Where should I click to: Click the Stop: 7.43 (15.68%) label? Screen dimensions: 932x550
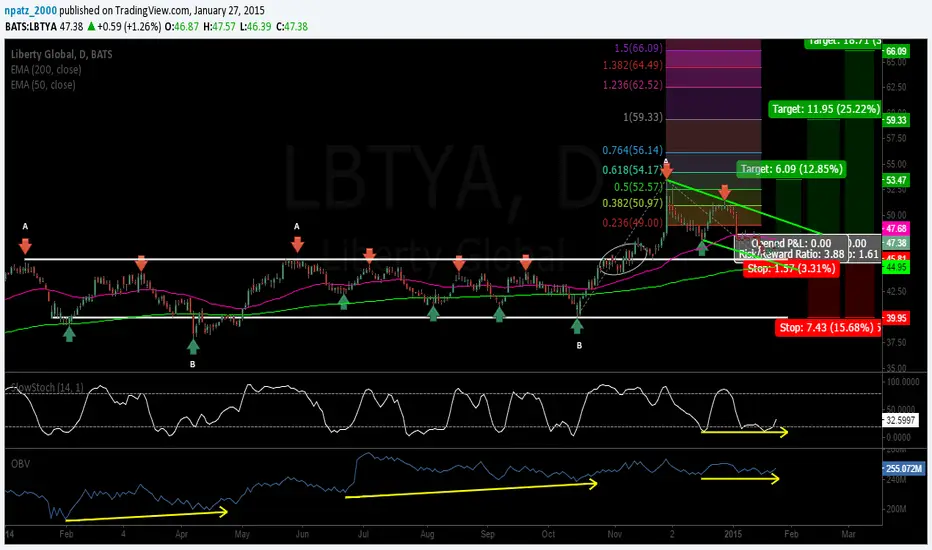pos(829,328)
